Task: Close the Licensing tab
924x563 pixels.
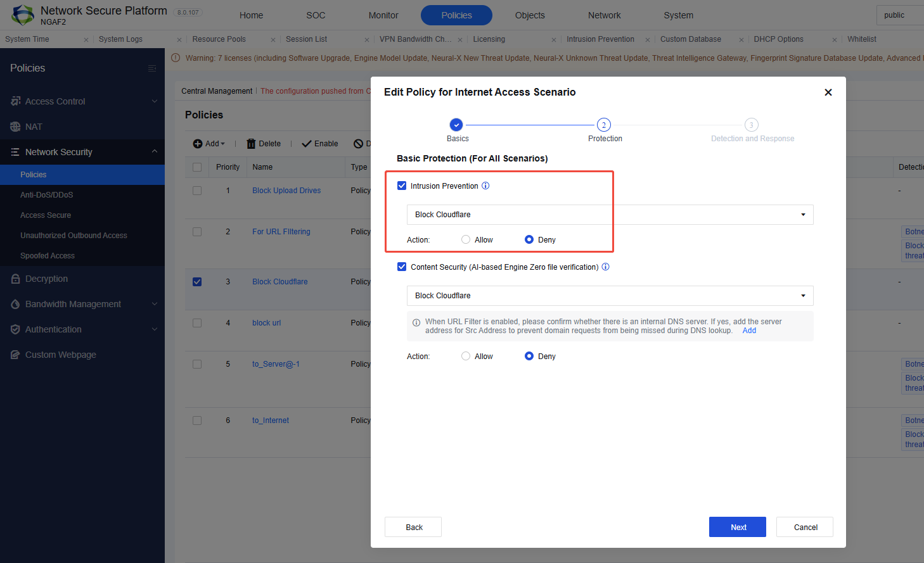Action: (x=554, y=40)
